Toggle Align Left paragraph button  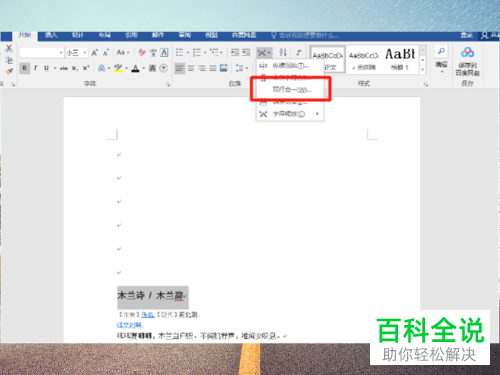tap(180, 68)
